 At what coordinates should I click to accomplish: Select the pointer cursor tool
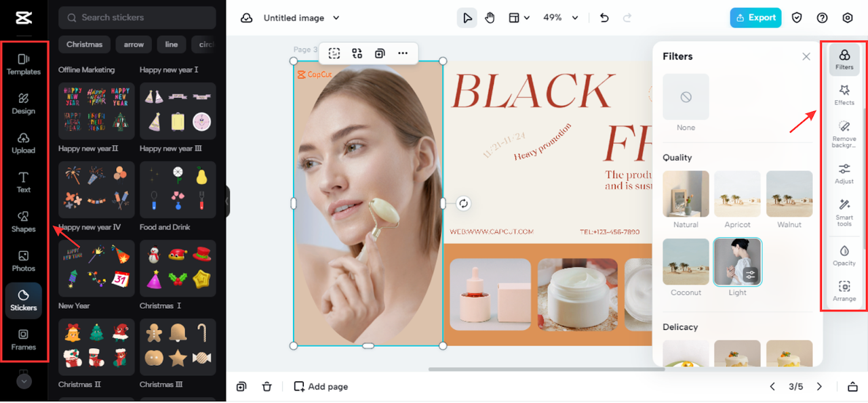point(467,18)
